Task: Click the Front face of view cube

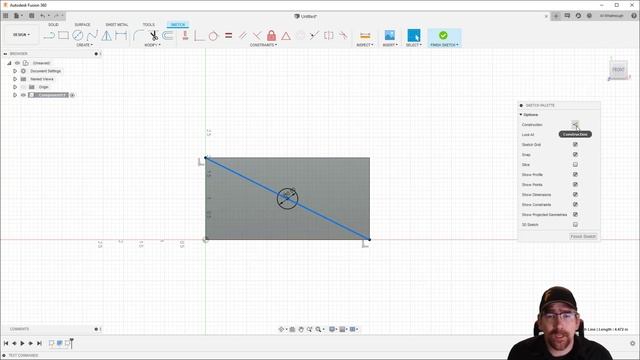Action: [618, 70]
